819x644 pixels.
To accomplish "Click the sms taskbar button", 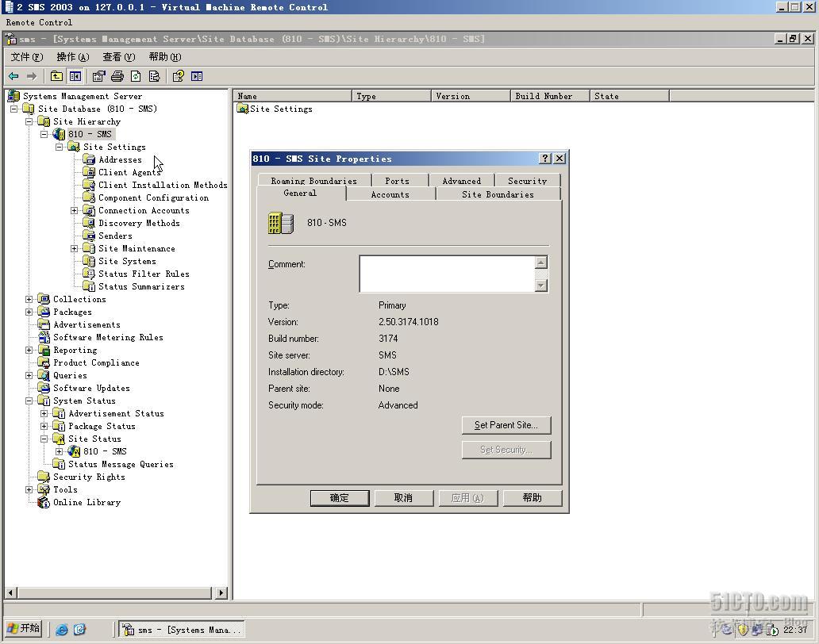I will (x=182, y=630).
